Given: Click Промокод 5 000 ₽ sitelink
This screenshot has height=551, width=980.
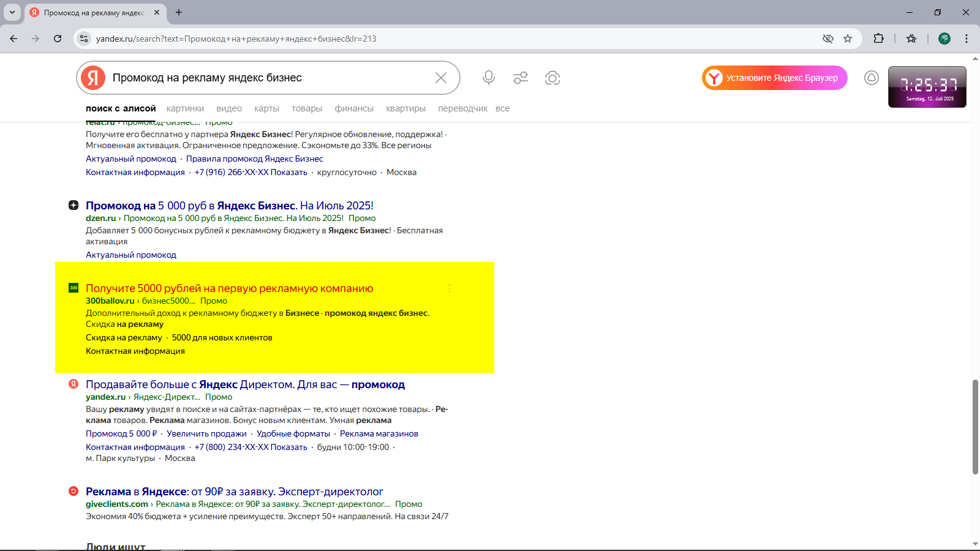Looking at the screenshot, I should tap(121, 433).
